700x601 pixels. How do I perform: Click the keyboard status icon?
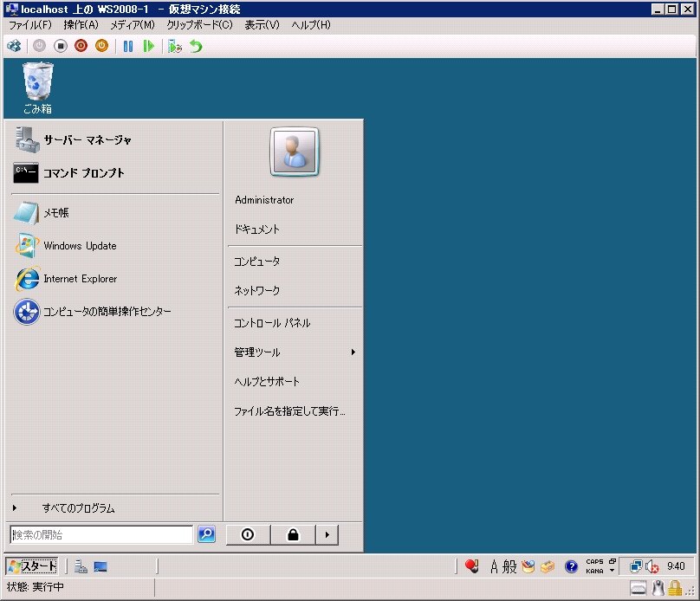click(x=638, y=589)
